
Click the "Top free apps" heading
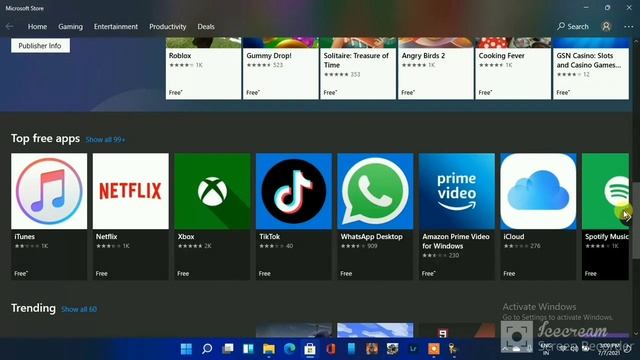(x=45, y=138)
